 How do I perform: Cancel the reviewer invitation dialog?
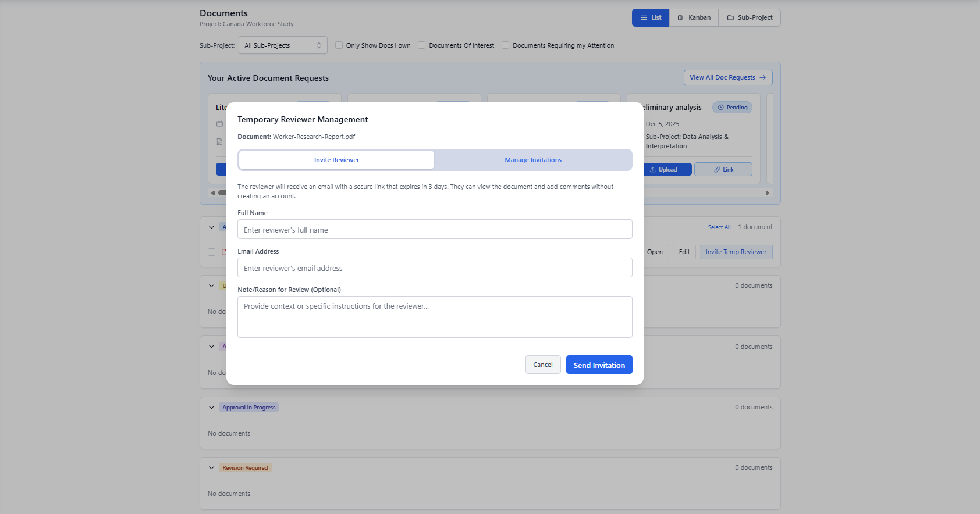(x=543, y=365)
